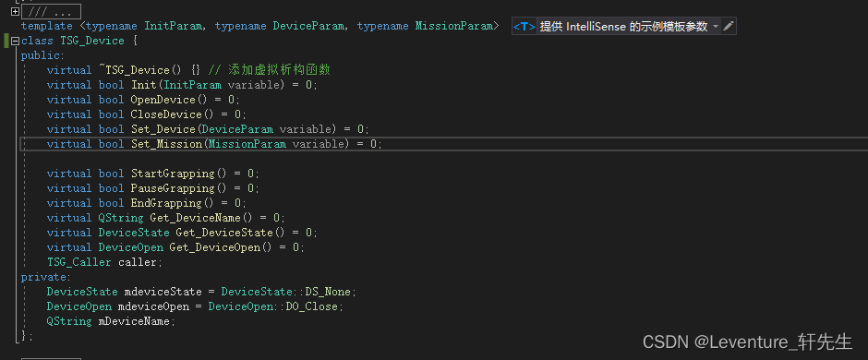Click the Set_Mission(MissionParam variable) line
Viewport: 868px width, 360px height.
coord(215,144)
